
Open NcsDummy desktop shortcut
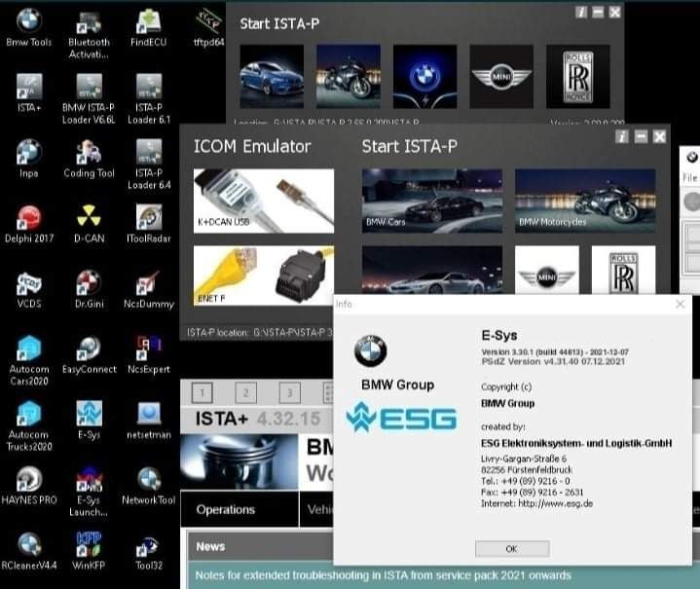click(x=149, y=289)
